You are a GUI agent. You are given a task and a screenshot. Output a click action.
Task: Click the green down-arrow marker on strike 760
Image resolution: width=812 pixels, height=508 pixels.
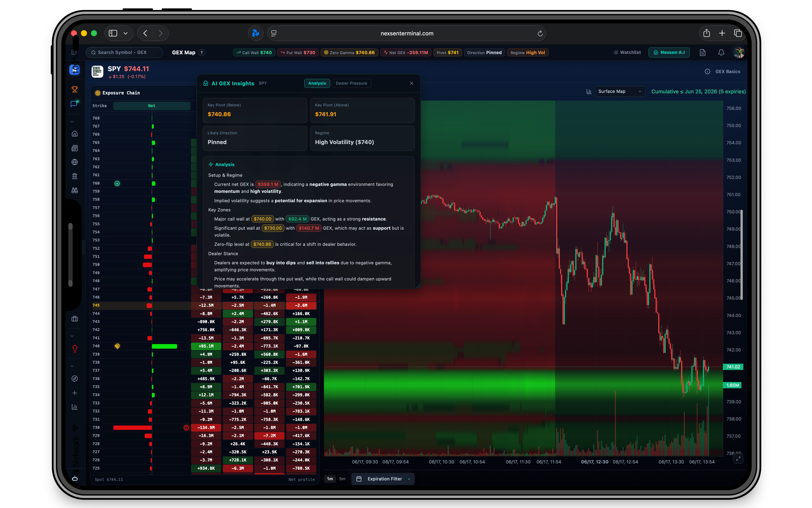pyautogui.click(x=117, y=183)
